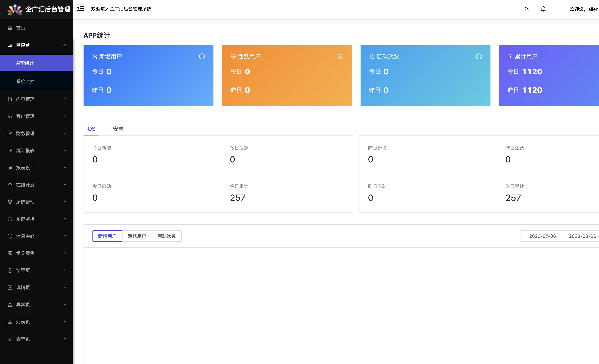Expand the 常见案例 menu chevron
This screenshot has height=364, width=599.
point(65,253)
